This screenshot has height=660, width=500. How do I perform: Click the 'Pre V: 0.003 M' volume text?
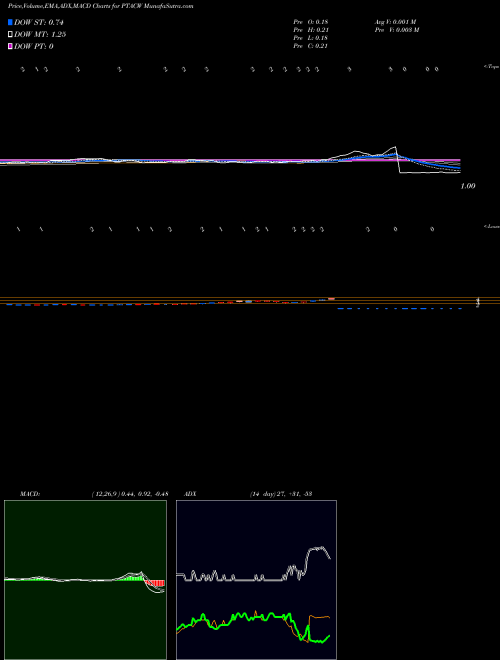click(397, 30)
